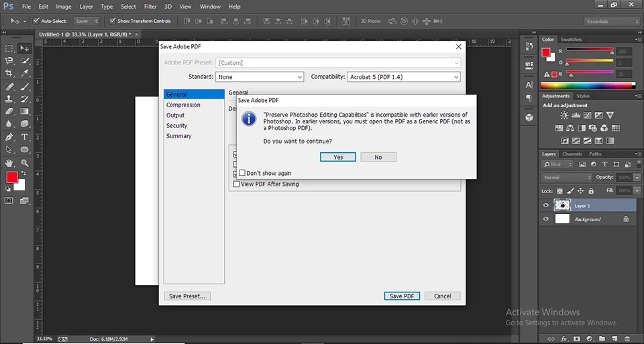The height and width of the screenshot is (344, 644).
Task: Click the Save Preset button
Action: (x=187, y=296)
